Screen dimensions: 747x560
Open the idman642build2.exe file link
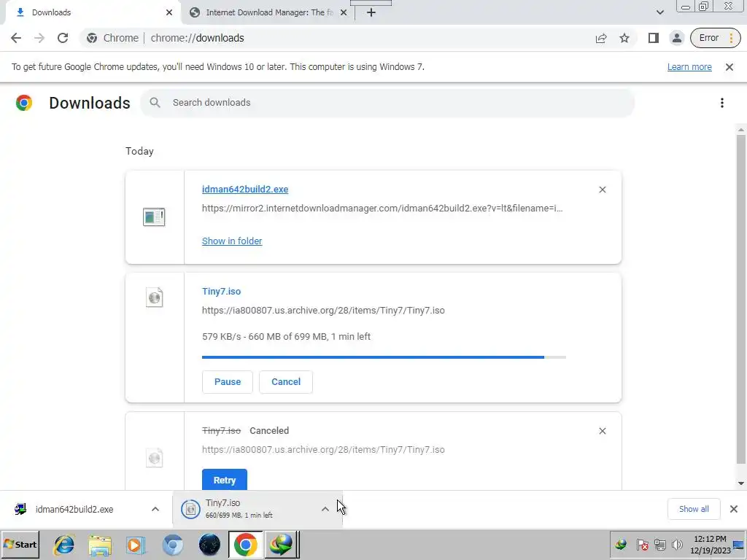point(245,189)
